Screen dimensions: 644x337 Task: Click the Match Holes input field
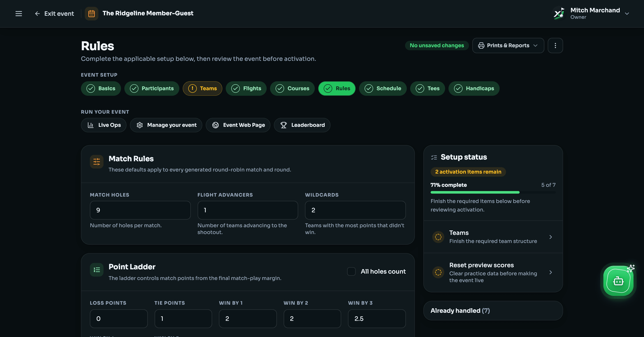pos(140,210)
